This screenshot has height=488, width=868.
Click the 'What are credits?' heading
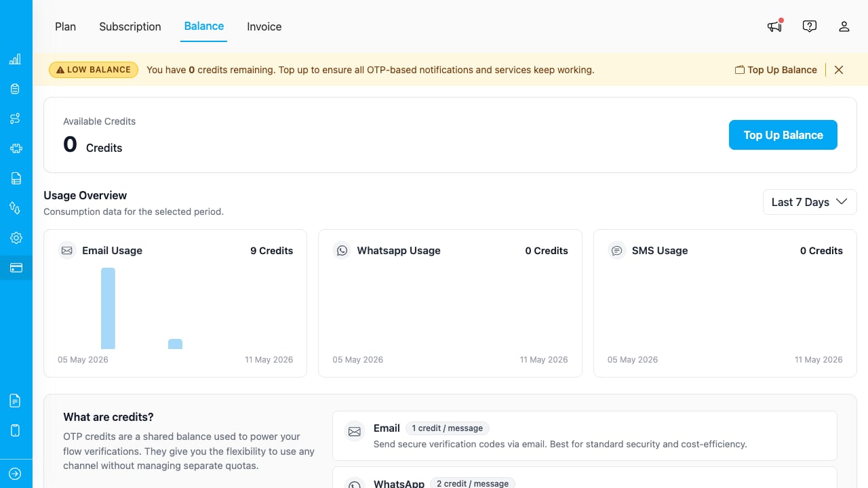(108, 417)
